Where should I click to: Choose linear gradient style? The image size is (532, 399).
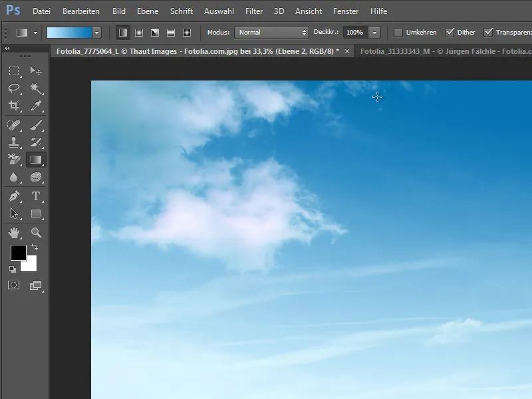(123, 33)
